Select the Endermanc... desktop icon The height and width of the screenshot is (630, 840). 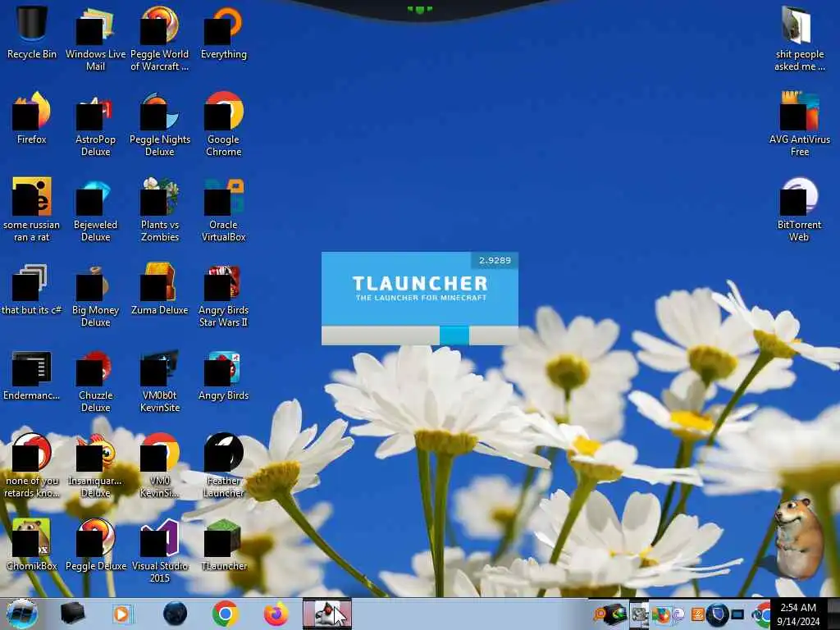click(32, 375)
